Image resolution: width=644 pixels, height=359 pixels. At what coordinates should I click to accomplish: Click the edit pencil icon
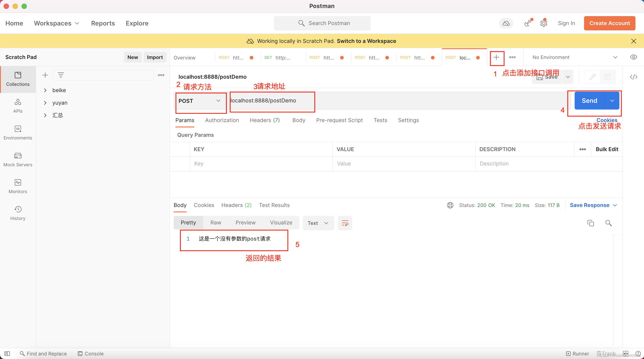(592, 77)
